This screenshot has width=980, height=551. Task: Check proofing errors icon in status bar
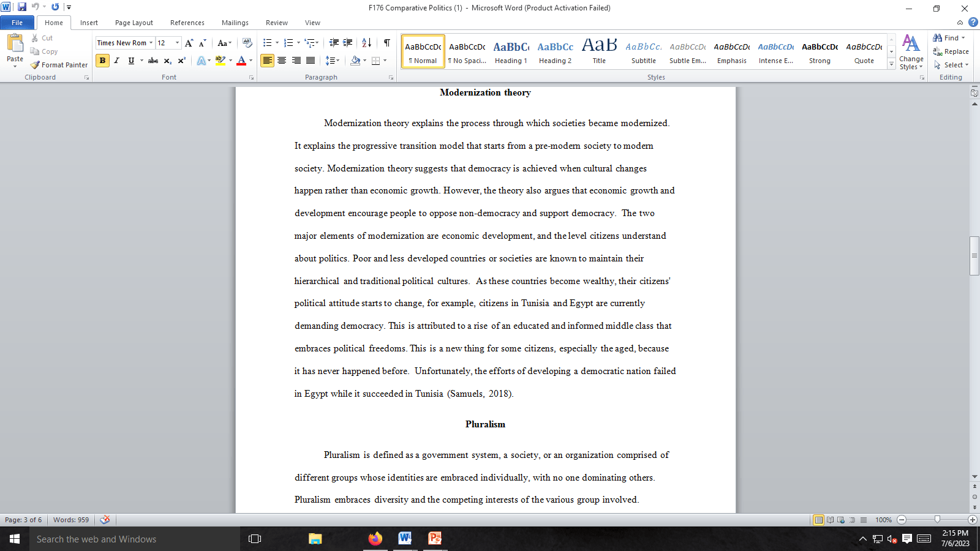coord(105,520)
